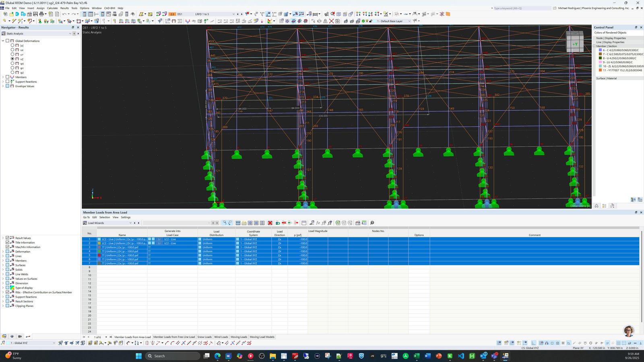
Task: Click the Windows Start button
Action: 139,356
